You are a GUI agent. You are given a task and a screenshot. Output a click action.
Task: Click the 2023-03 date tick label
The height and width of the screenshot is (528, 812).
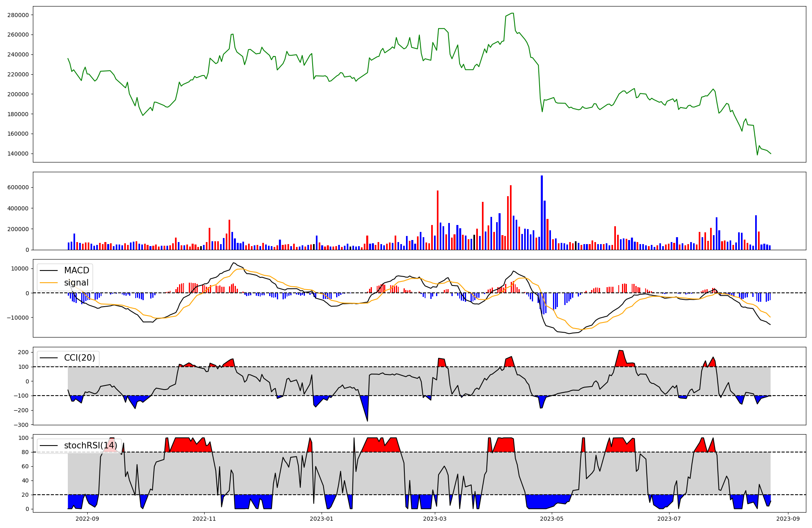(x=435, y=519)
